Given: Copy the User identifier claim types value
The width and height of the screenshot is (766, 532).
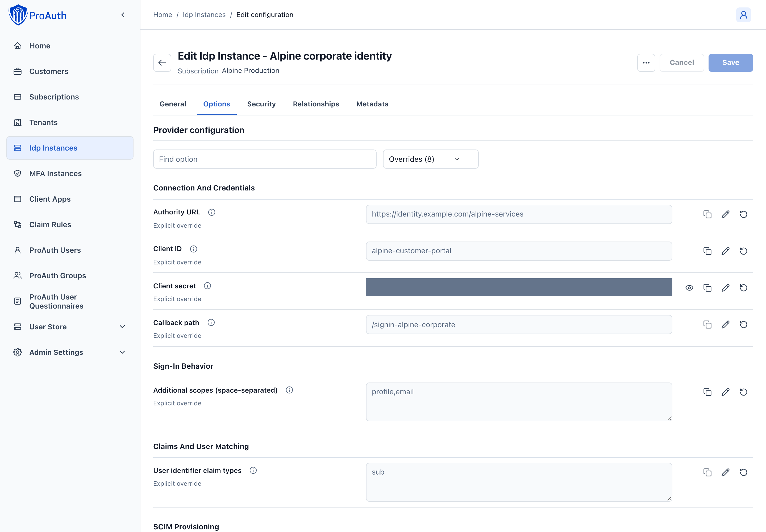Looking at the screenshot, I should pyautogui.click(x=707, y=472).
